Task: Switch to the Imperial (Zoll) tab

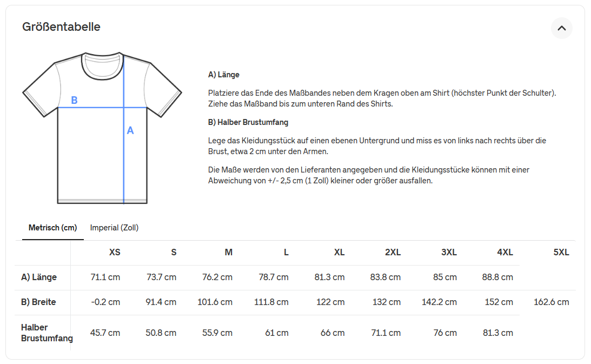Action: [x=114, y=228]
